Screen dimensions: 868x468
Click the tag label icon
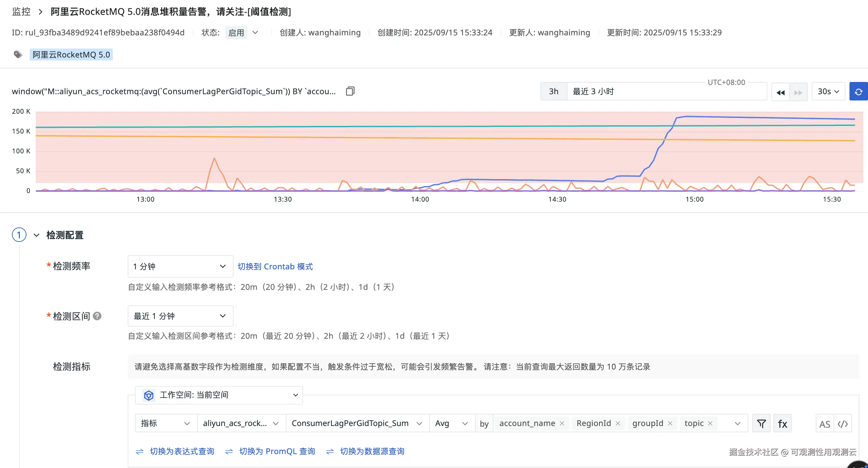point(18,55)
